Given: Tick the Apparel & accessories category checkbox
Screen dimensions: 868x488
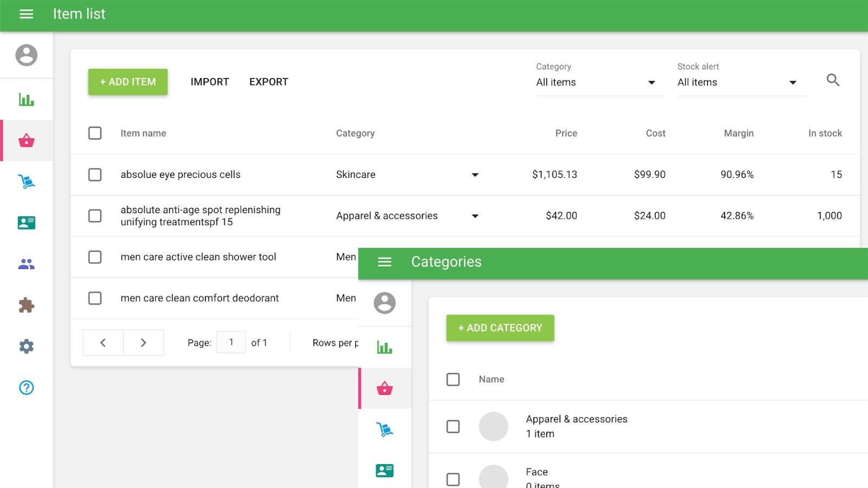Looking at the screenshot, I should pos(453,427).
